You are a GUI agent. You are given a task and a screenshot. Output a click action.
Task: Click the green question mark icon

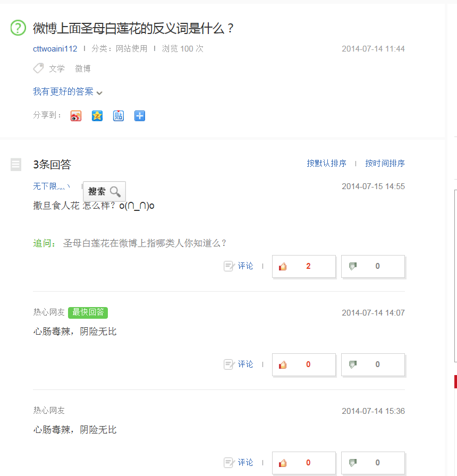point(18,28)
